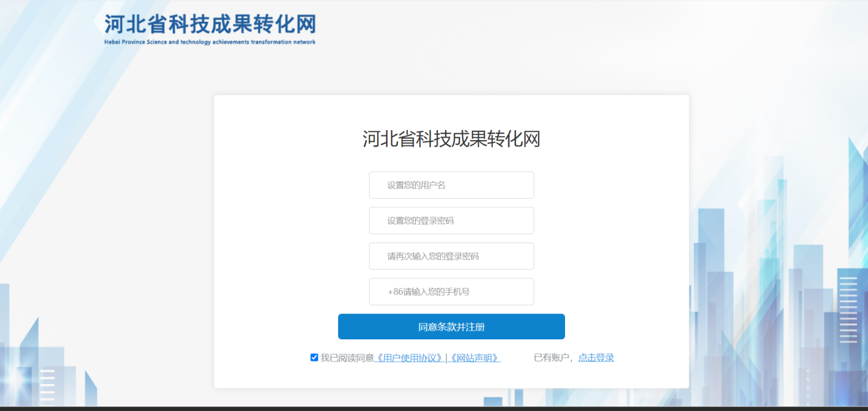
Task: Click the 设置您的用户名 username field
Action: [x=451, y=185]
